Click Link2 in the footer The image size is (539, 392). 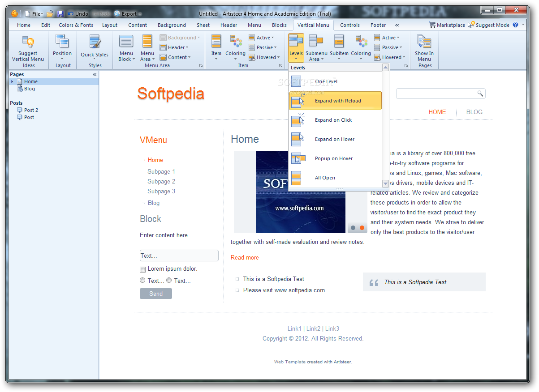[314, 329]
